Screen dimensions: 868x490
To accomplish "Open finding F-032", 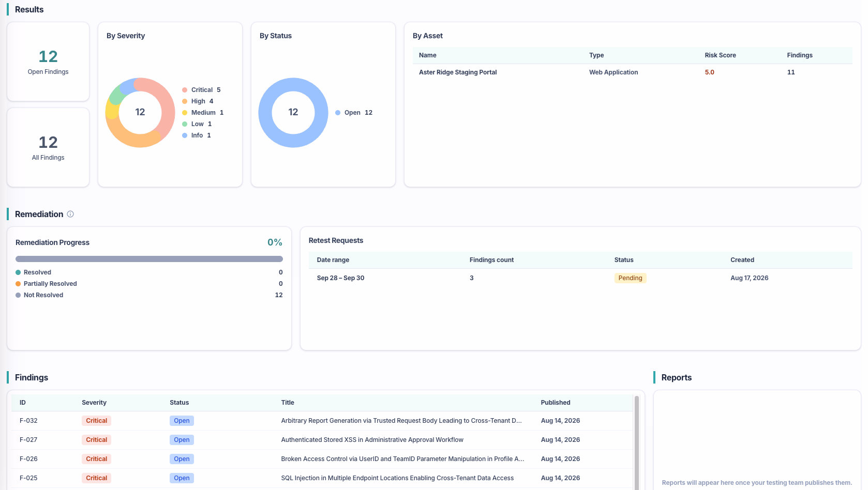I will click(x=322, y=421).
